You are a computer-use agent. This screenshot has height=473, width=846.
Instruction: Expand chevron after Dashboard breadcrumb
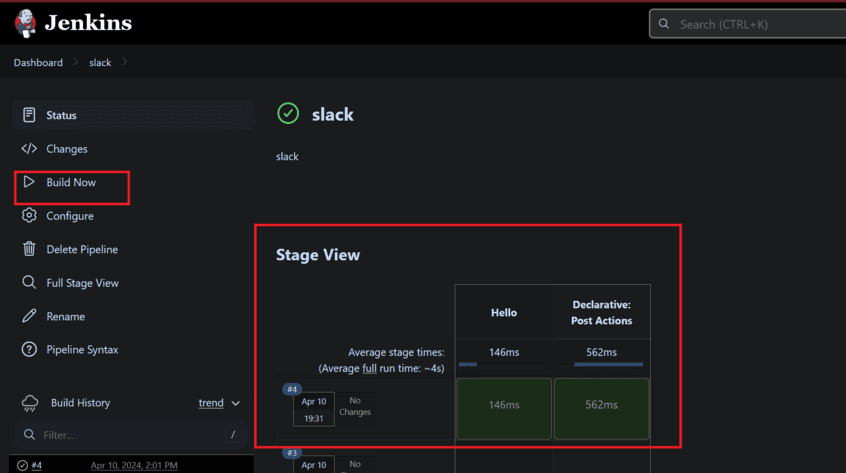tap(76, 62)
